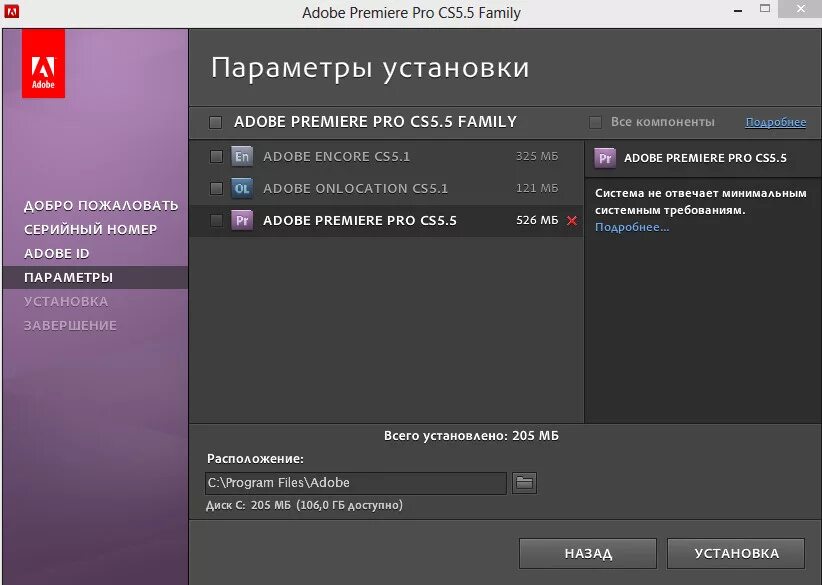This screenshot has width=822, height=585.
Task: Go to ДОБРО ПОЖАЛОВАТЬ step
Action: [101, 205]
